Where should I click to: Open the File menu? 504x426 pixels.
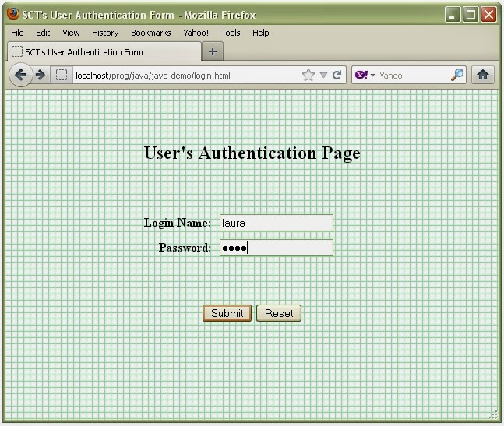coord(17,33)
